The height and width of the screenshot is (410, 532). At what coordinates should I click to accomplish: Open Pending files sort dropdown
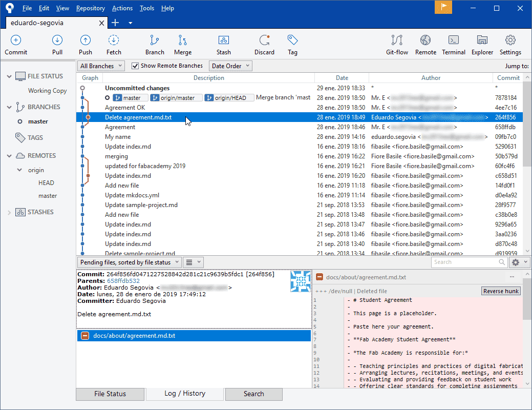130,262
